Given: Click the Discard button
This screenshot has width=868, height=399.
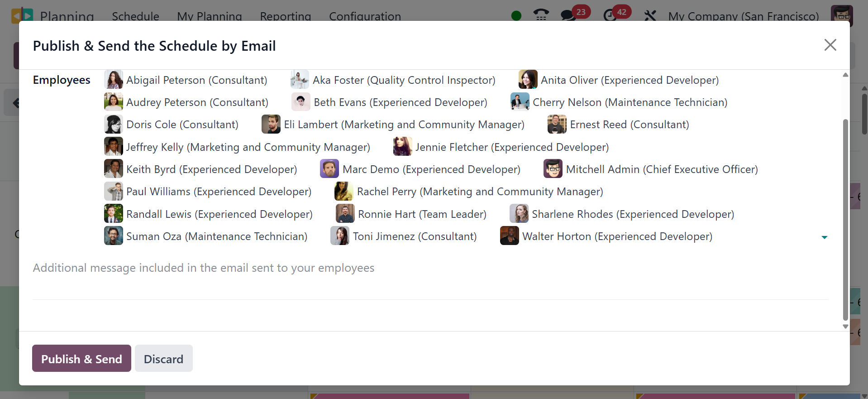Looking at the screenshot, I should pyautogui.click(x=163, y=358).
